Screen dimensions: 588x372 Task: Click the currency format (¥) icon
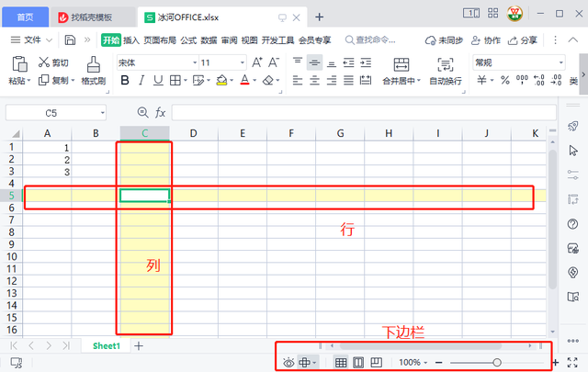coord(481,80)
